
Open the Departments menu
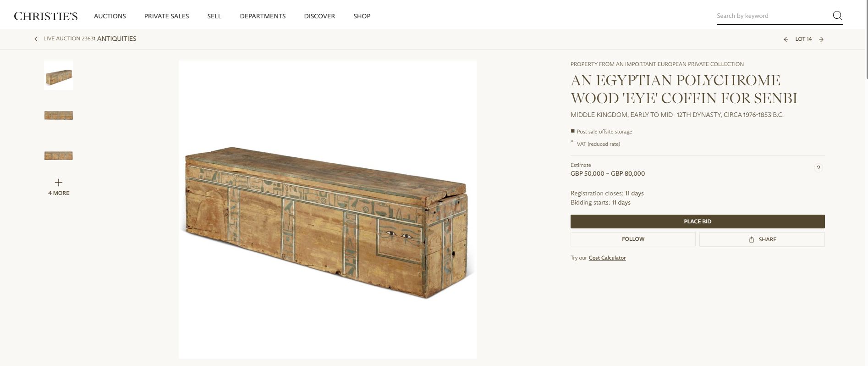pos(263,16)
